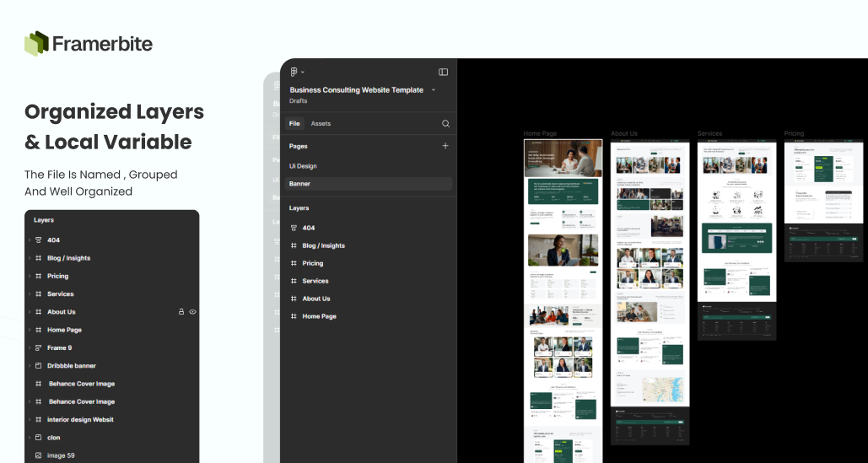868x463 pixels.
Task: Toggle the lock on About Us layer
Action: 181,312
